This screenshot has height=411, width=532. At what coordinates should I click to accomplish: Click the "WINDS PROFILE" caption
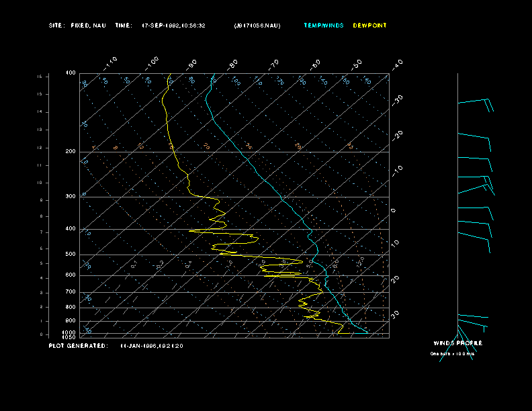point(457,343)
